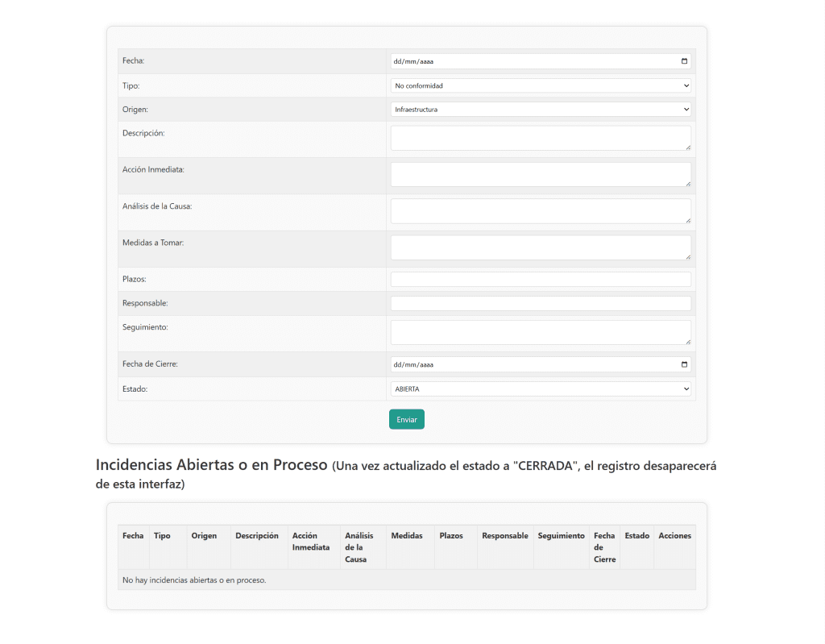
Task: Select the Responsable input field
Action: pyautogui.click(x=541, y=304)
